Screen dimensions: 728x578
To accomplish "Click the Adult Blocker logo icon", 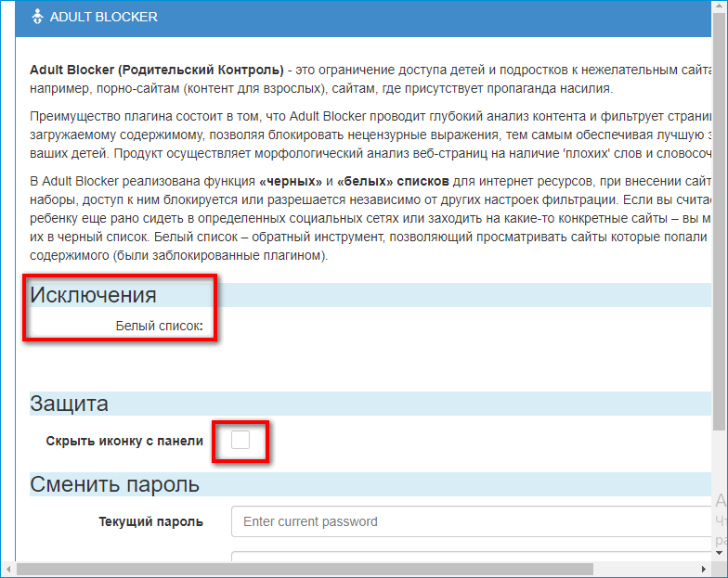I will 37,17.
